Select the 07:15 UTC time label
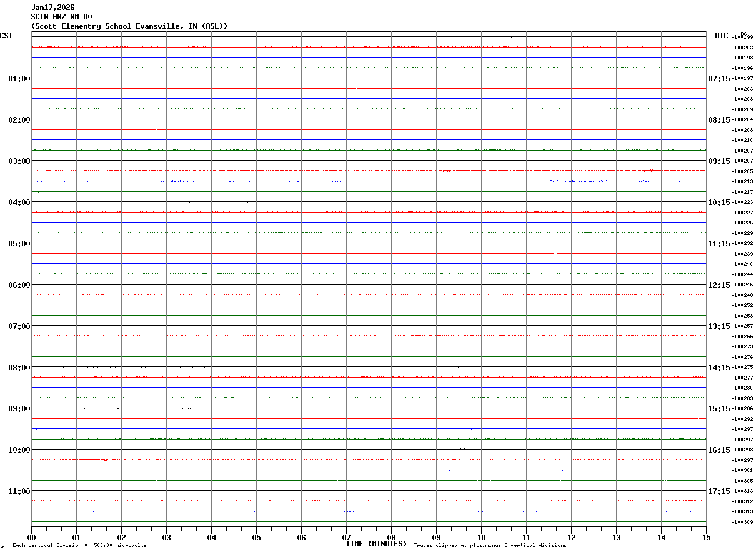The width and height of the screenshot is (756, 554). (x=719, y=78)
